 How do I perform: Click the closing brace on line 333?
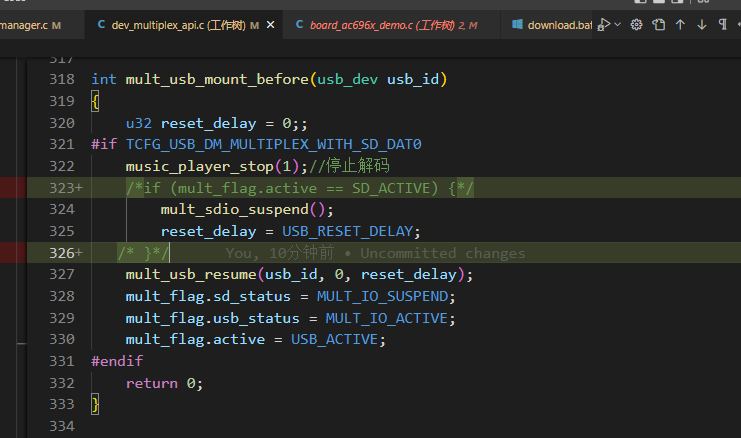click(95, 404)
